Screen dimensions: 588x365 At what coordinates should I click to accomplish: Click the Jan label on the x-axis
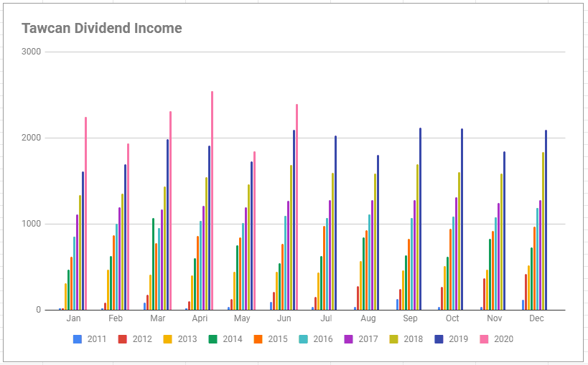[x=73, y=318]
